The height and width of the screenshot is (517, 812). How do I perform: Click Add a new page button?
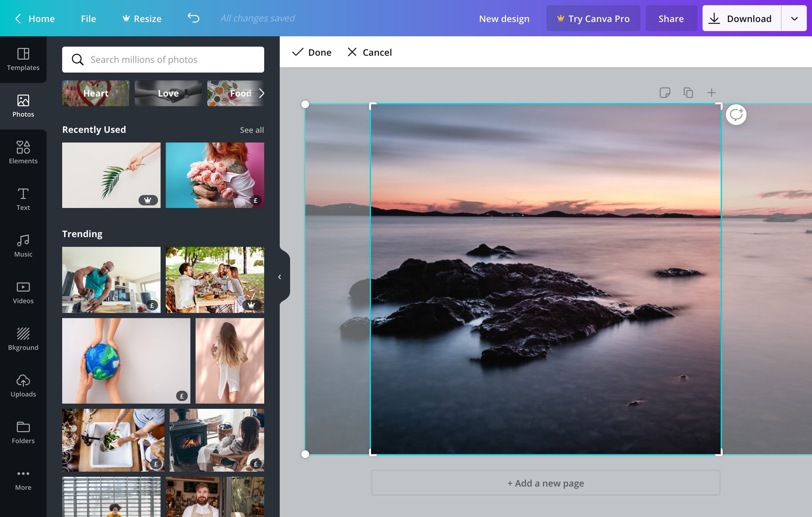pos(546,483)
